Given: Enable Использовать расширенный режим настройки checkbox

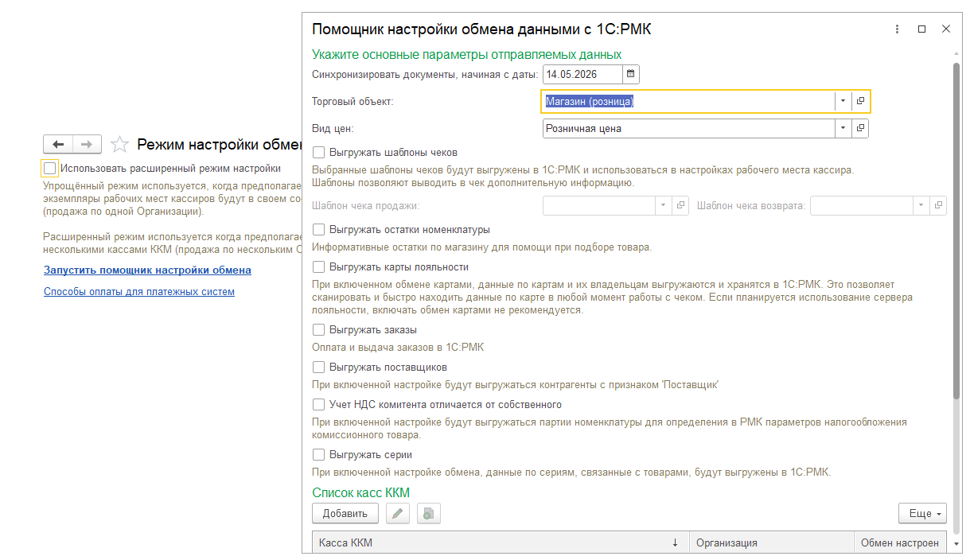Looking at the screenshot, I should [x=50, y=168].
